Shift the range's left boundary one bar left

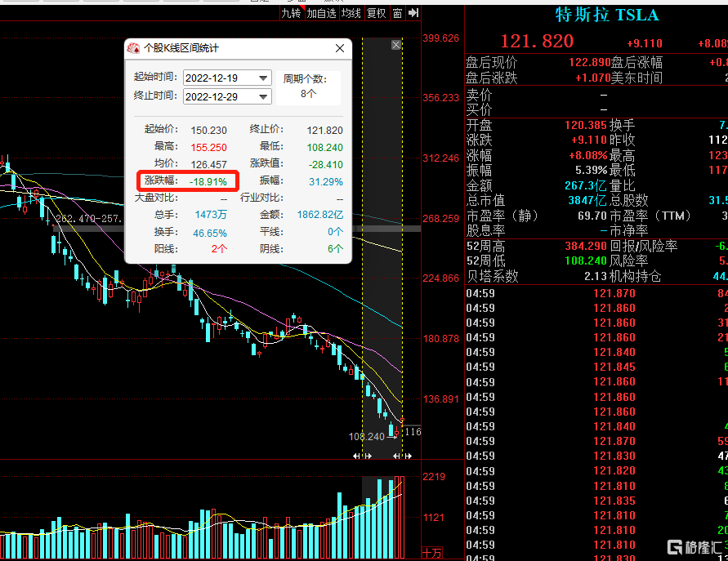[355, 456]
